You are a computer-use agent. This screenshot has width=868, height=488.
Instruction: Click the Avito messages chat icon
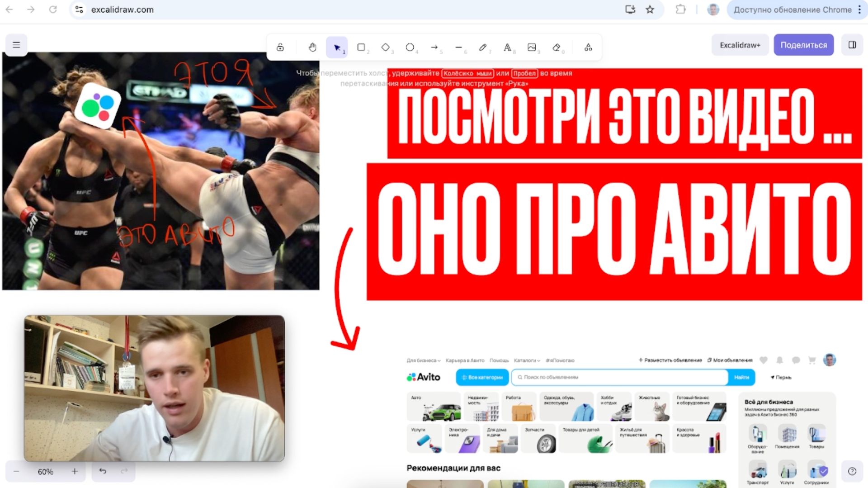[x=796, y=360]
